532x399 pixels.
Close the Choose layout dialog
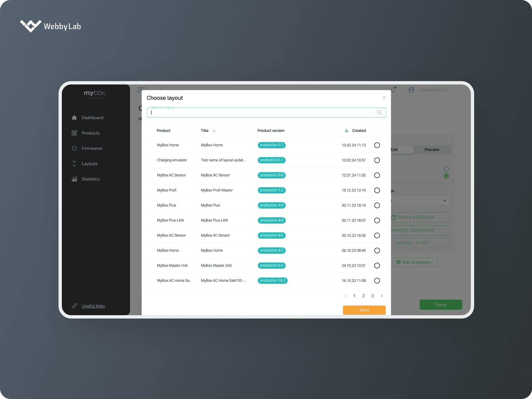pyautogui.click(x=384, y=97)
